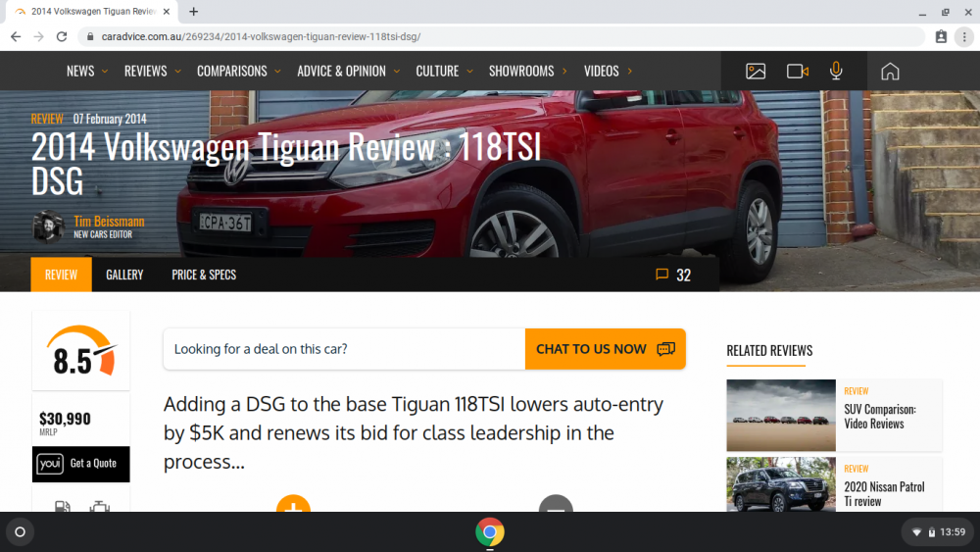Select the Review tab
This screenshot has width=980, height=552.
pyautogui.click(x=61, y=275)
